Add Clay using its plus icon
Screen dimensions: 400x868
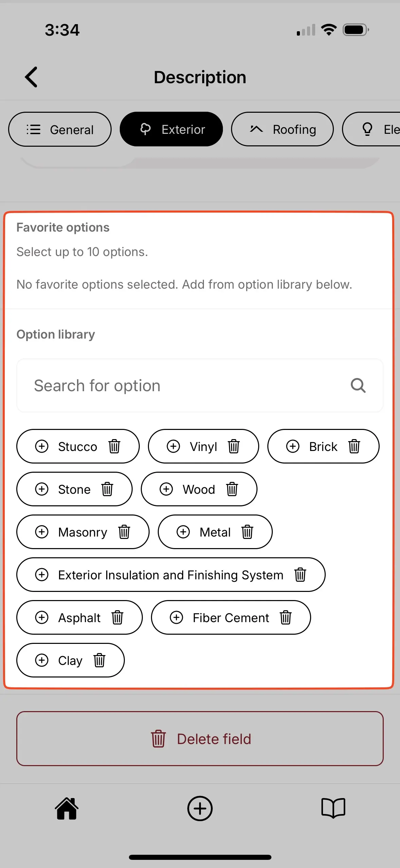pos(42,660)
